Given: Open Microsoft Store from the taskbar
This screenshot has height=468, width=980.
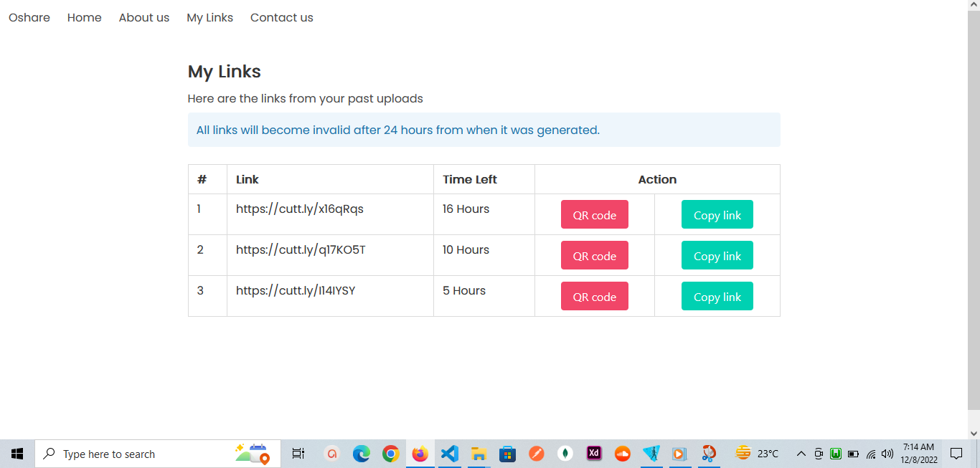Looking at the screenshot, I should point(508,454).
